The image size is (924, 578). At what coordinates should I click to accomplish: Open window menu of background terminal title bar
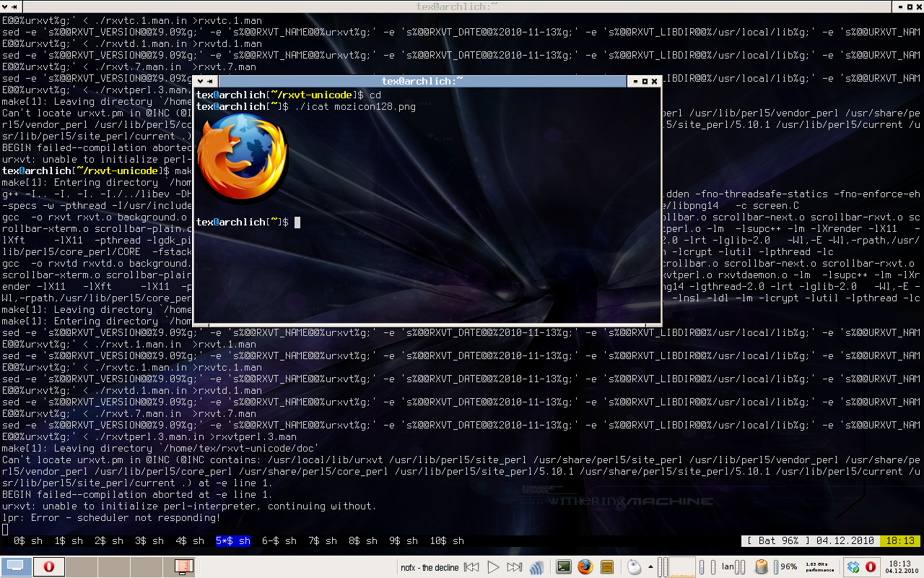coord(6,6)
